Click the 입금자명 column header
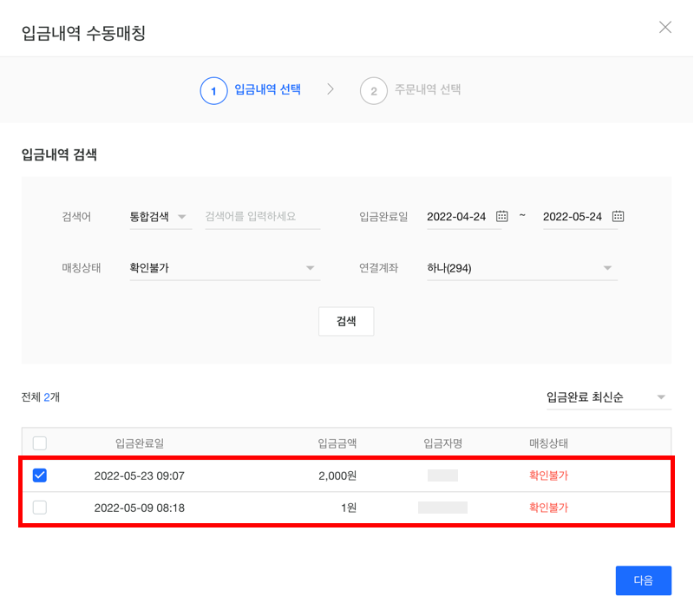Screen dimensions: 694x616 tap(443, 443)
